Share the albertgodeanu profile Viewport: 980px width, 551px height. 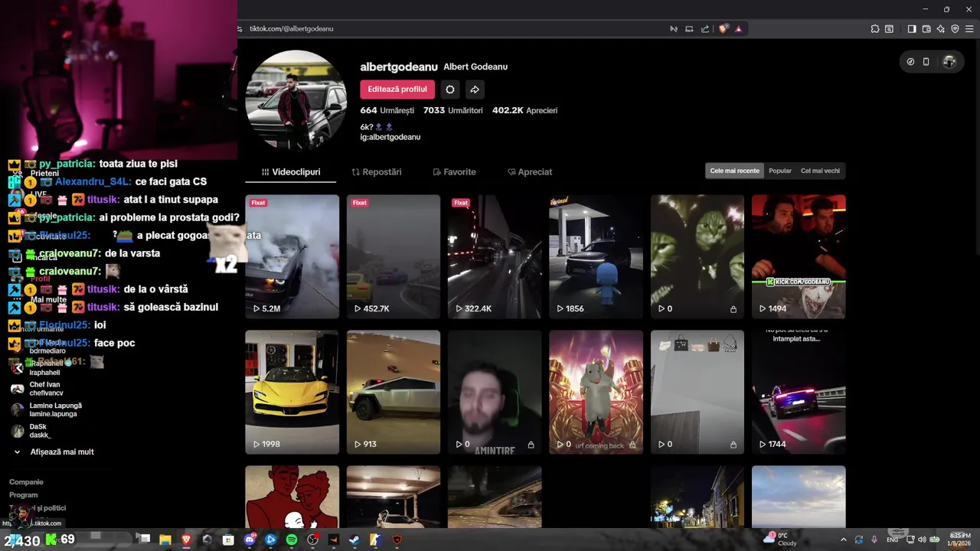point(475,90)
